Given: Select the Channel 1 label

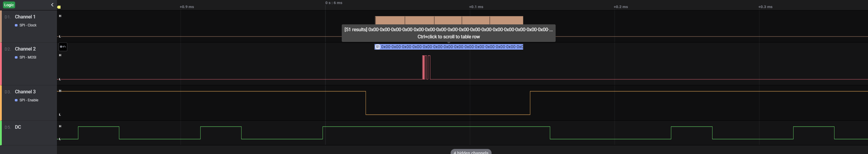Looking at the screenshot, I should (25, 17).
